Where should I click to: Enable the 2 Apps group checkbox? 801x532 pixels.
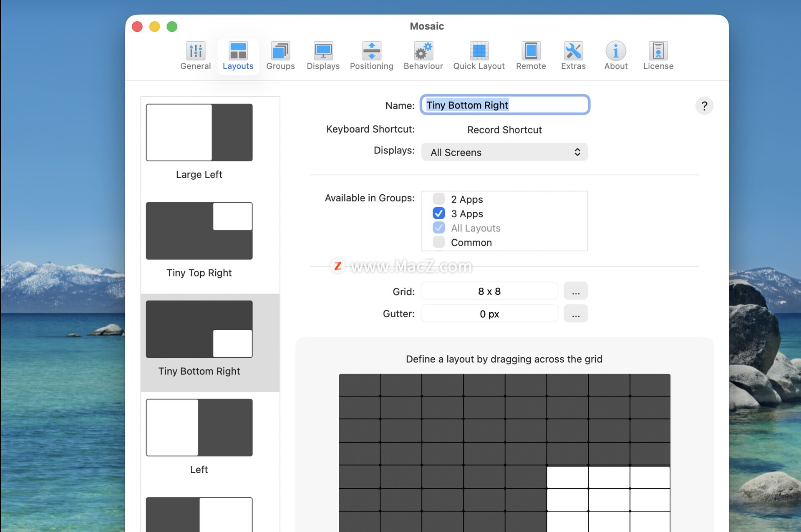click(438, 199)
